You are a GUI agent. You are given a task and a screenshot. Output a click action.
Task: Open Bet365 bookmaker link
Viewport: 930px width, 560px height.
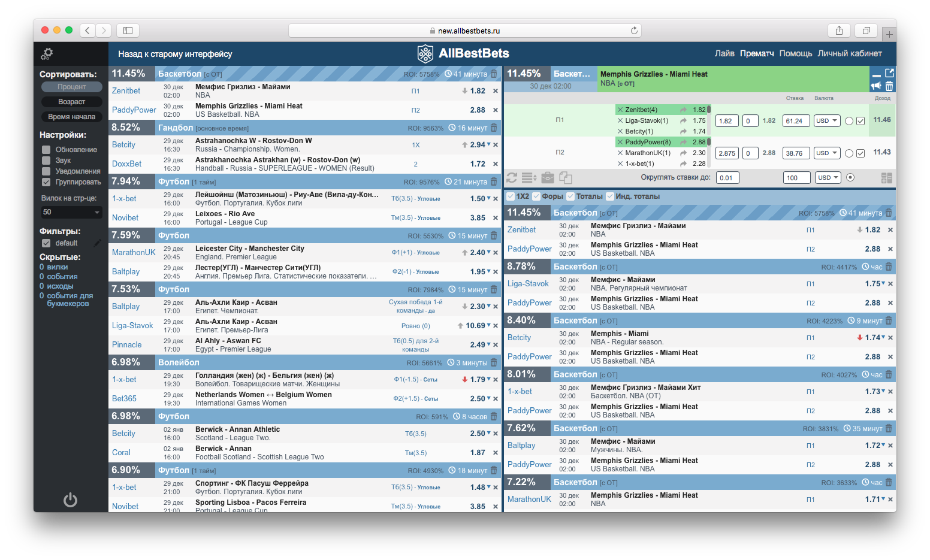click(124, 398)
